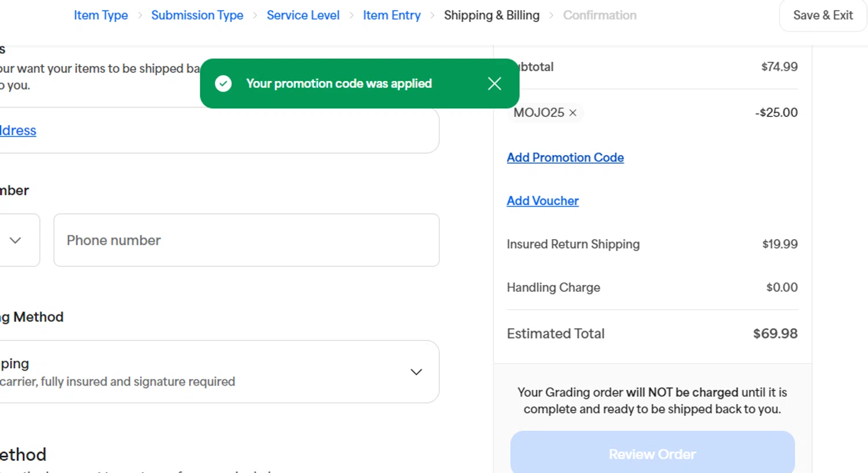Click the partially visible address link
868x473 pixels.
tap(17, 130)
